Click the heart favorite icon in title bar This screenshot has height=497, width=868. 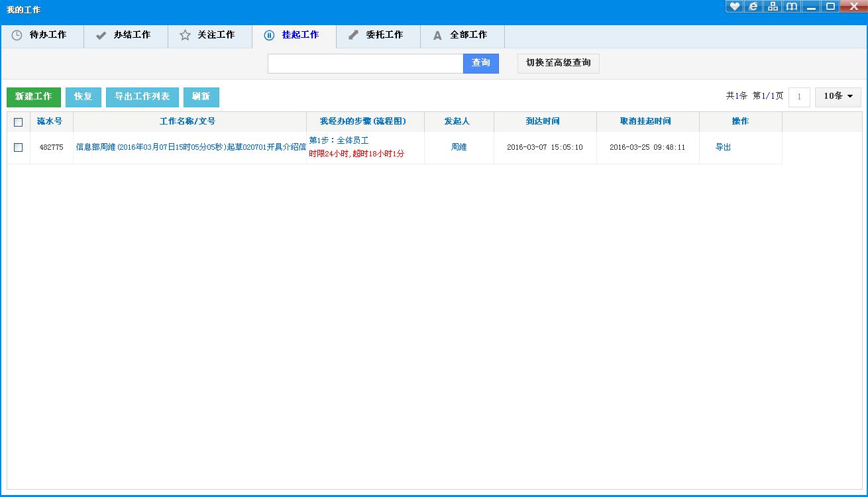(x=734, y=7)
